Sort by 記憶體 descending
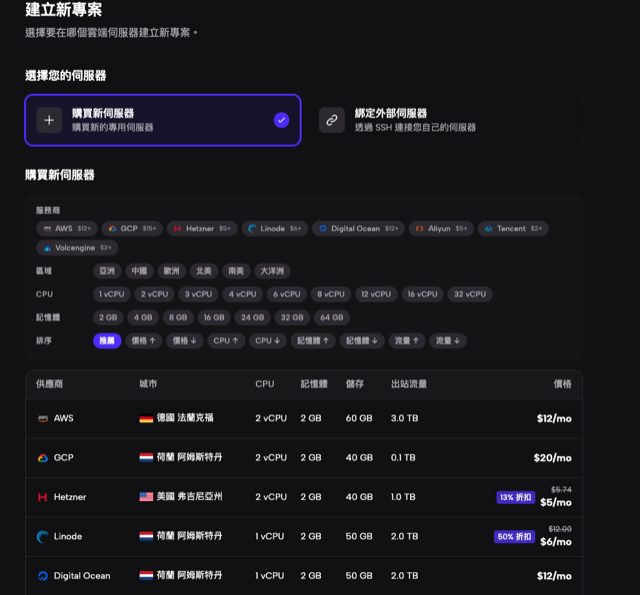This screenshot has height=595, width=640. click(x=362, y=341)
